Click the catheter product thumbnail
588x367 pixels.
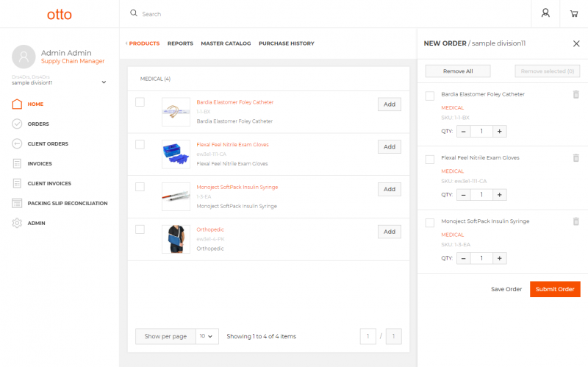(x=176, y=112)
